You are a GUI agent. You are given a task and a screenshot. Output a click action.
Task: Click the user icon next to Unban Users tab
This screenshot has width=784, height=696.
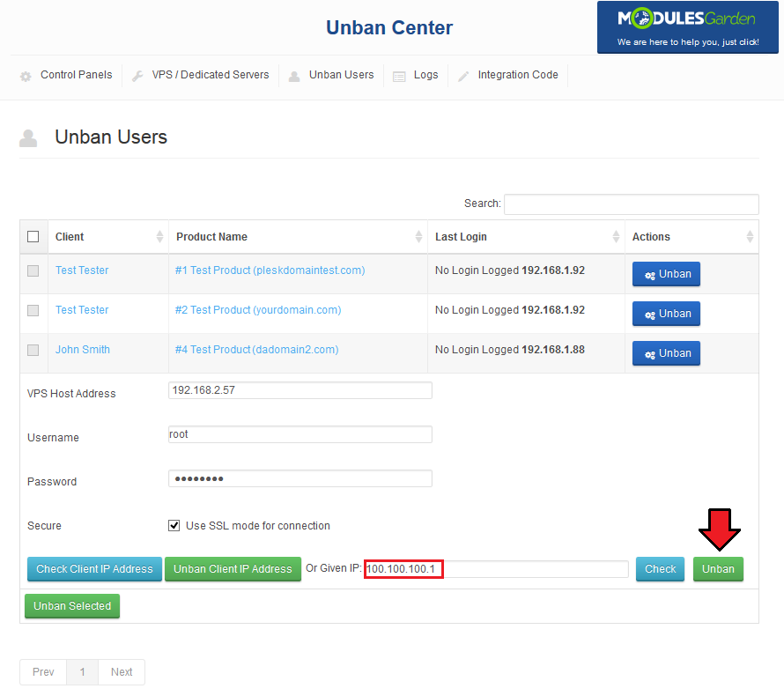pyautogui.click(x=294, y=77)
